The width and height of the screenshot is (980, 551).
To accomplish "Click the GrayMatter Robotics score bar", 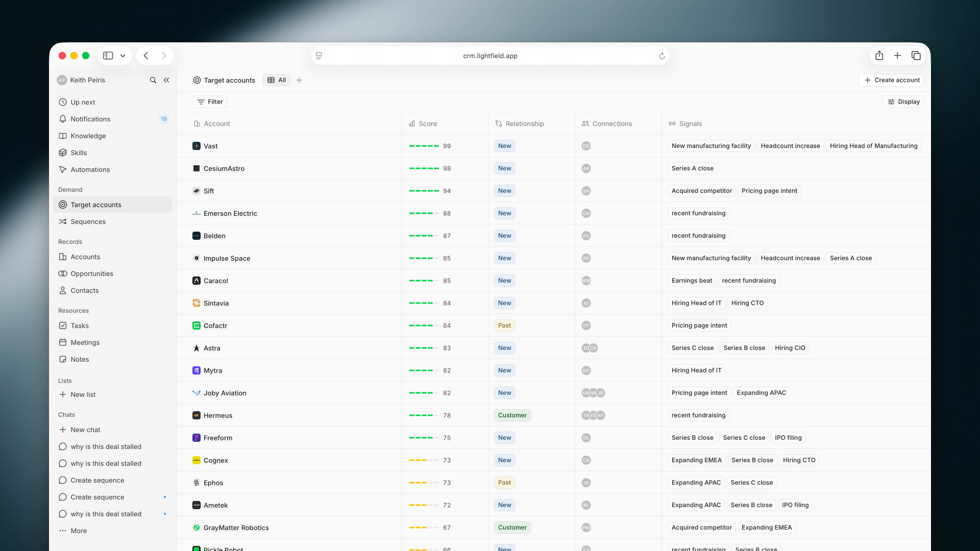I will (x=424, y=528).
